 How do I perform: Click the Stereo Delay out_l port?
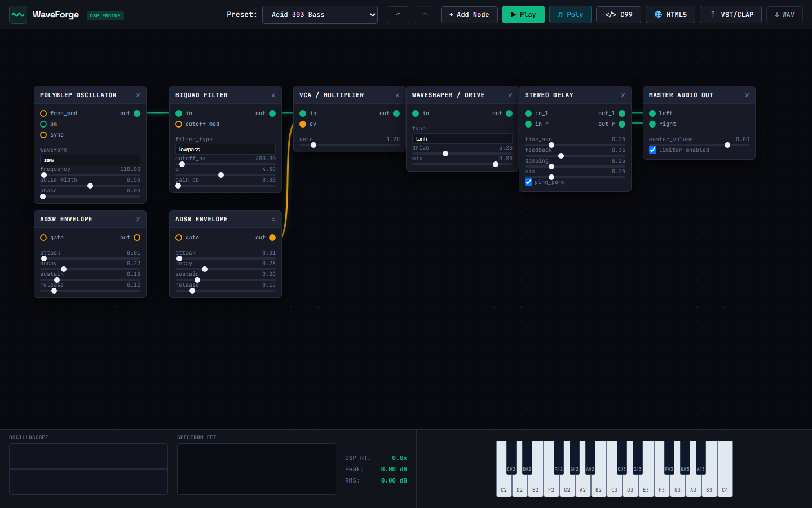click(622, 113)
